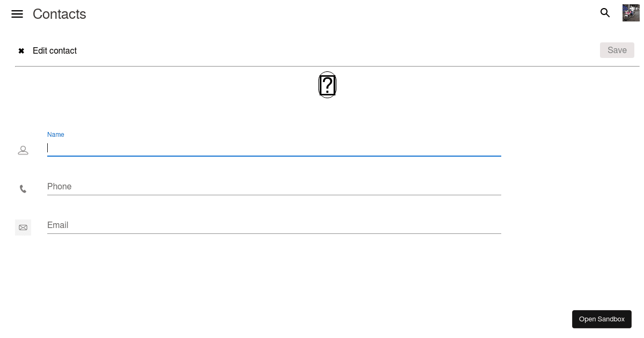Click the divider line under Edit contact

(x=322, y=67)
